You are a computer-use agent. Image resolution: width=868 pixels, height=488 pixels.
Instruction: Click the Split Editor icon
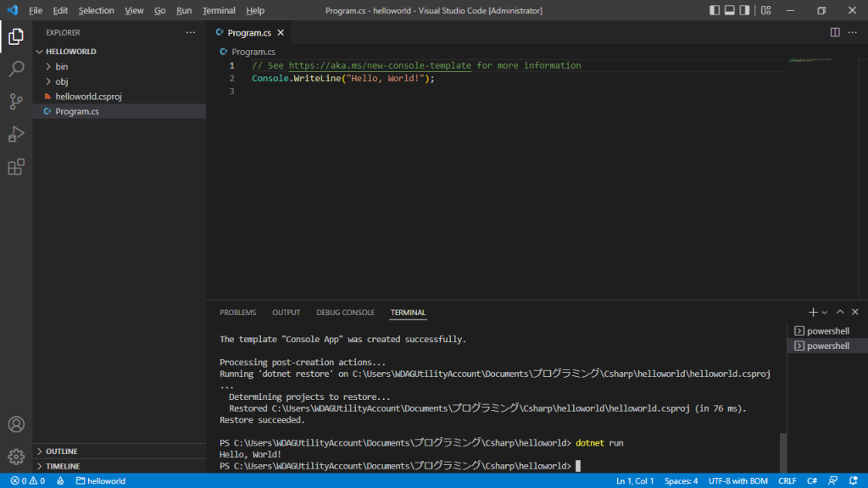click(837, 31)
